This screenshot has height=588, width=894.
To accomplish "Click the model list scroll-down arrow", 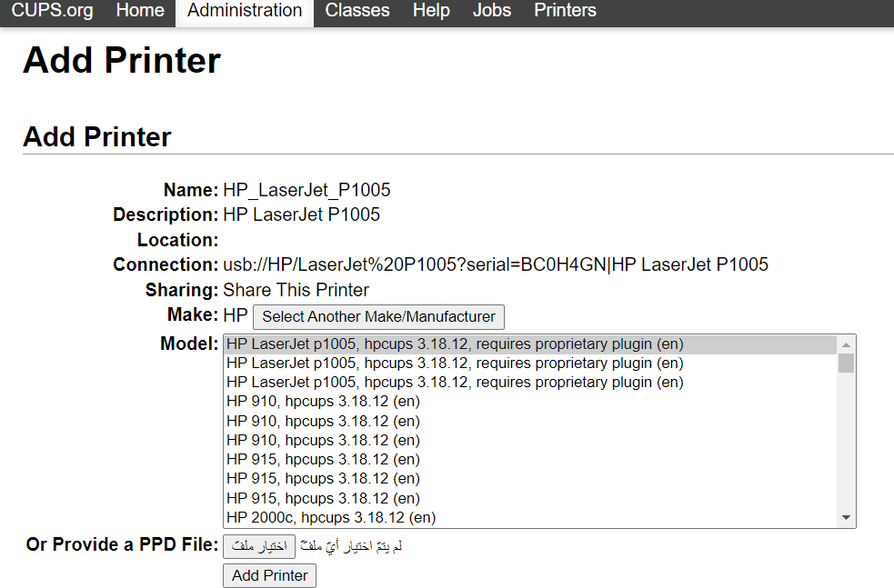I will click(x=847, y=518).
